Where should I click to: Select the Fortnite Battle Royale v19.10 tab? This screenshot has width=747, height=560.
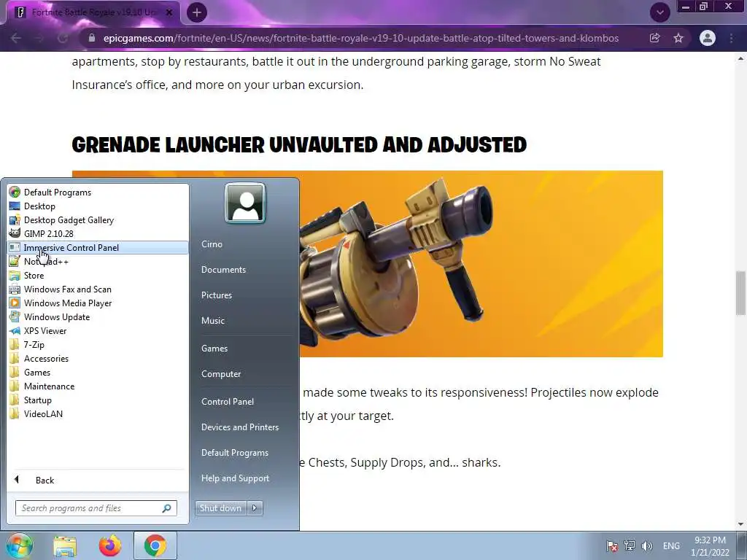tap(93, 12)
